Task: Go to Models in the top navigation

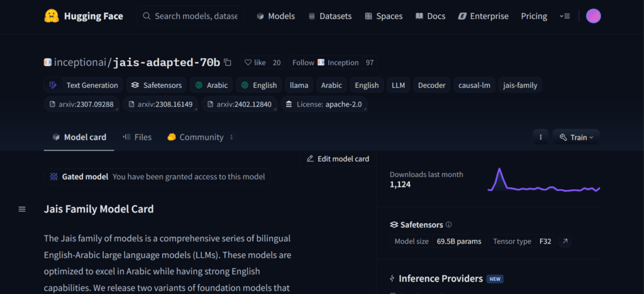Action: [x=275, y=16]
